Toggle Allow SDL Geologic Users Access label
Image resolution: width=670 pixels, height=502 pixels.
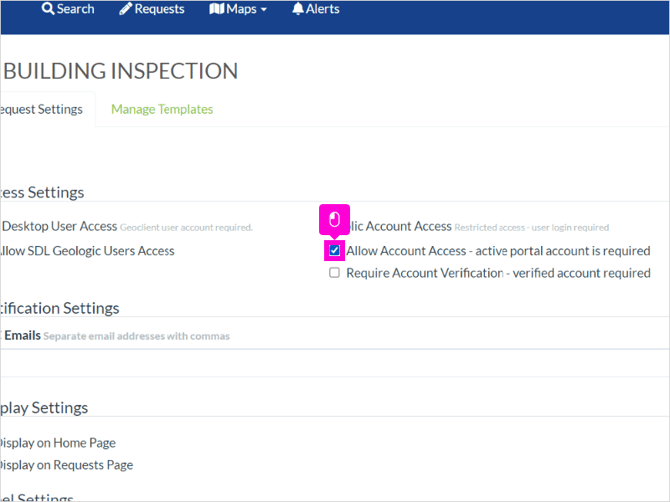[87, 251]
